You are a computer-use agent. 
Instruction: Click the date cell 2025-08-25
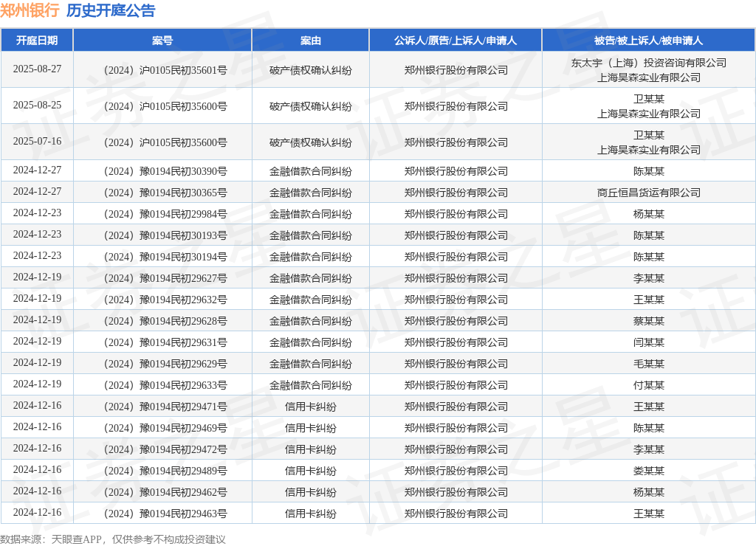click(x=37, y=105)
